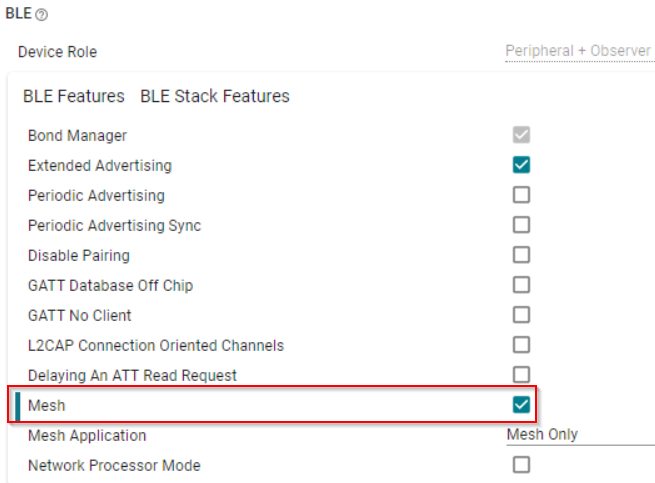Enable Periodic Advertising checkbox
The image size is (655, 483).
coord(521,195)
